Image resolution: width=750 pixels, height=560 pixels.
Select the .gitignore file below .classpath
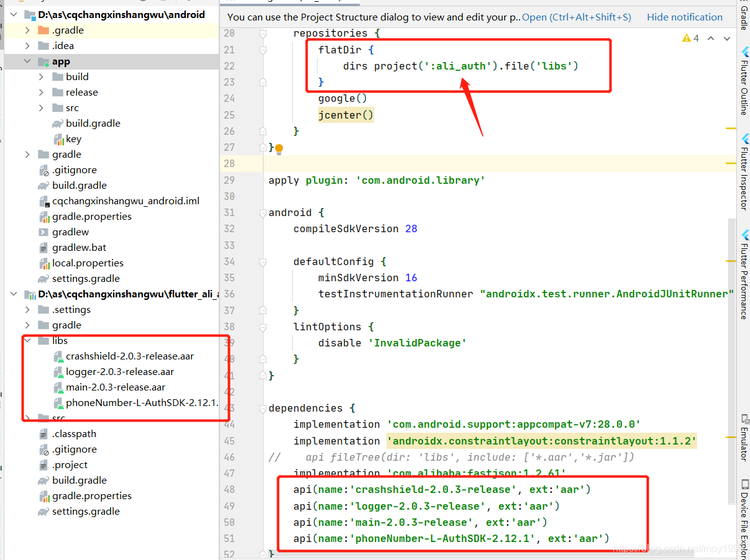(74, 449)
